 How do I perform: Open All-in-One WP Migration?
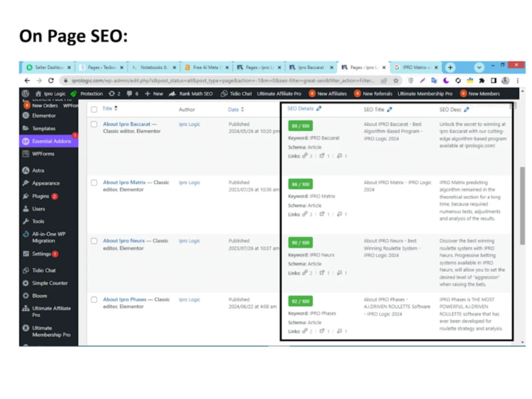point(48,237)
